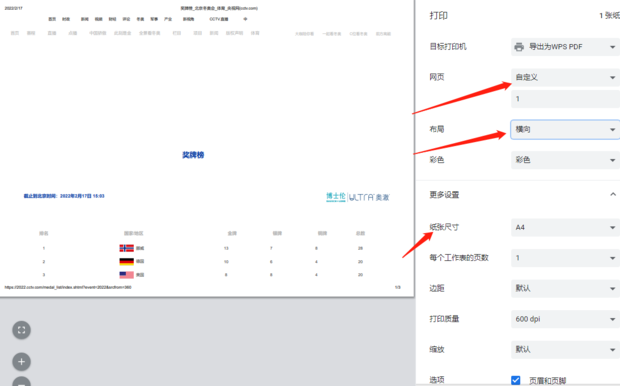
Task: Click the footer URL in the preview page
Action: (x=68, y=287)
